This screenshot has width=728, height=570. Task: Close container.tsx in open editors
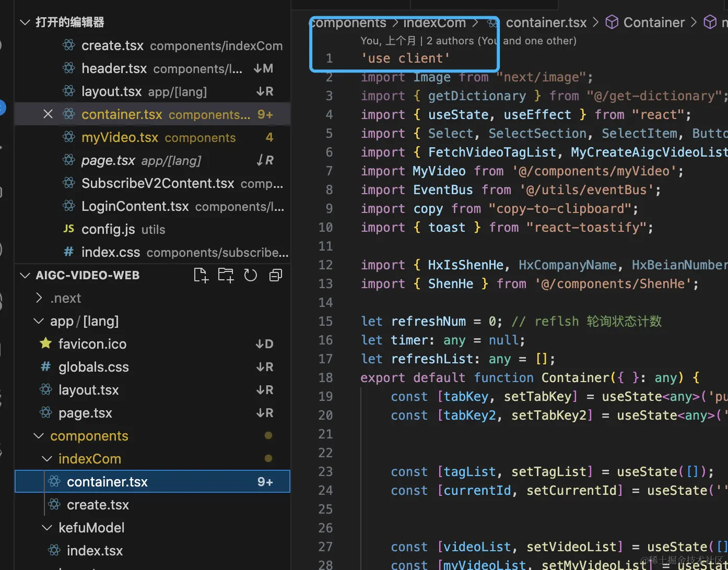tap(48, 114)
